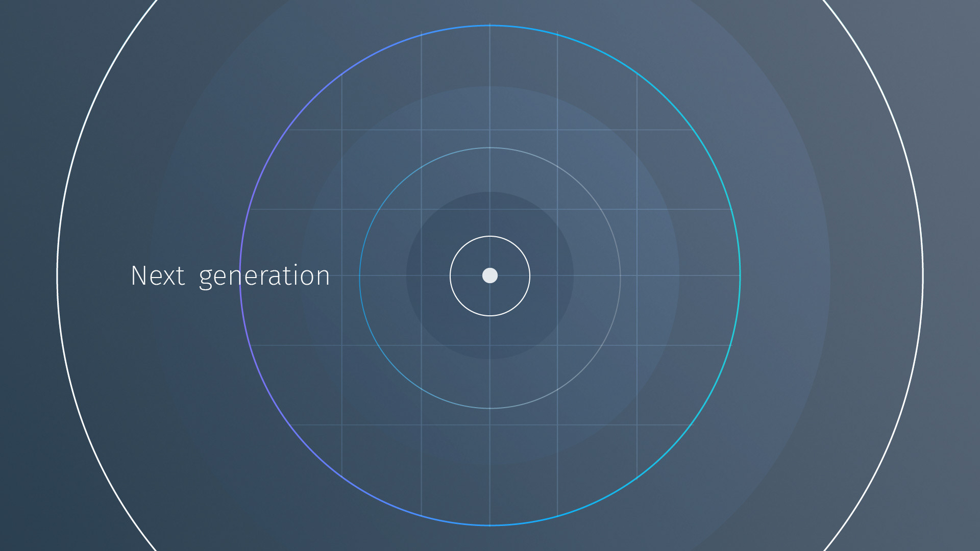Click the top of the blue gradient circle

click(x=490, y=26)
